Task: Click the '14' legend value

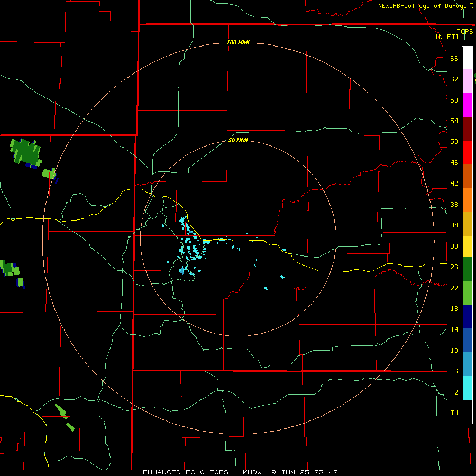Action: (454, 329)
